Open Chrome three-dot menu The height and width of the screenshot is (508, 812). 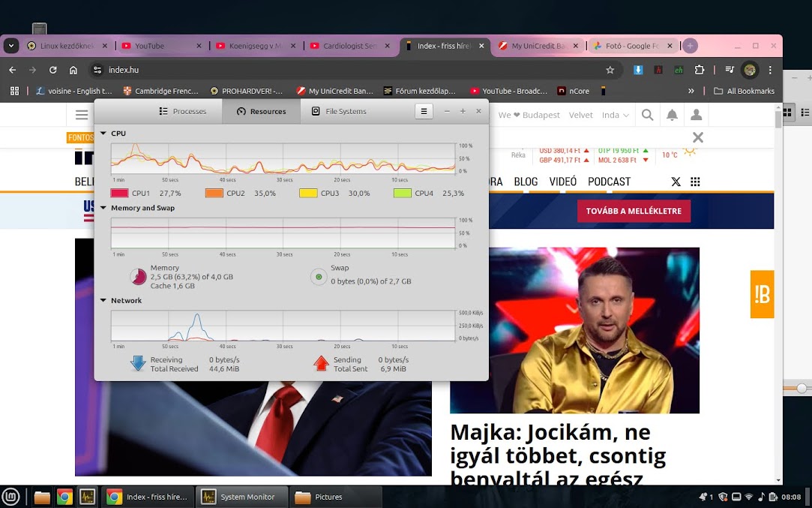tap(770, 70)
